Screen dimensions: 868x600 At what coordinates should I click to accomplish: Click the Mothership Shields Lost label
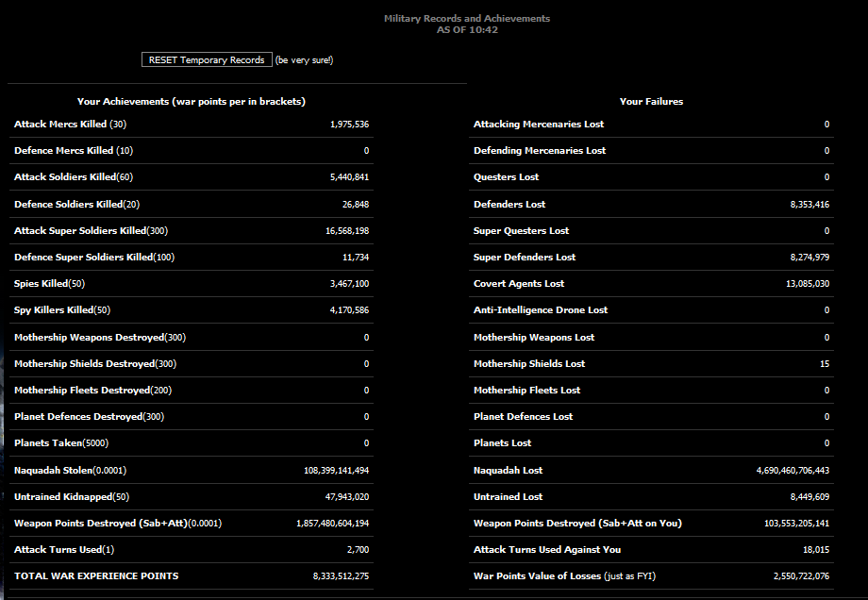528,364
